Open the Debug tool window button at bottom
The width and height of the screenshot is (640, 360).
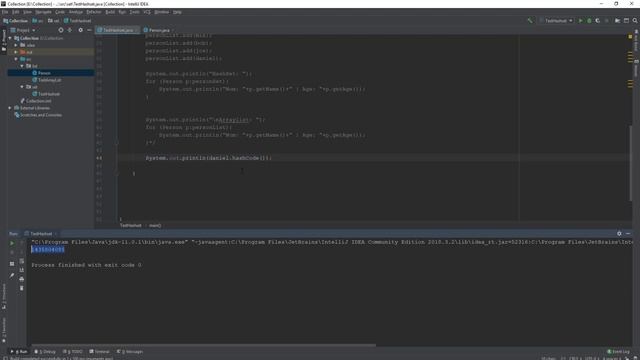tap(45, 351)
